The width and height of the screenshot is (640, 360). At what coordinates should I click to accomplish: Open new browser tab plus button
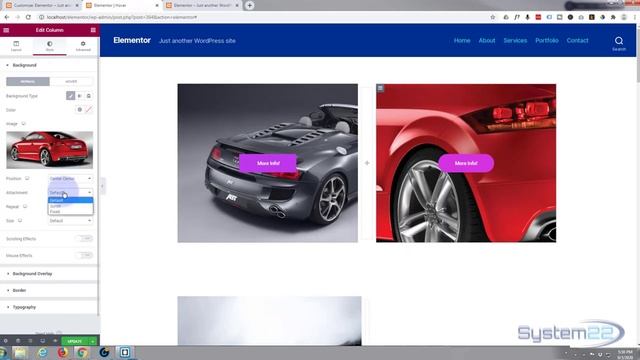(249, 5)
